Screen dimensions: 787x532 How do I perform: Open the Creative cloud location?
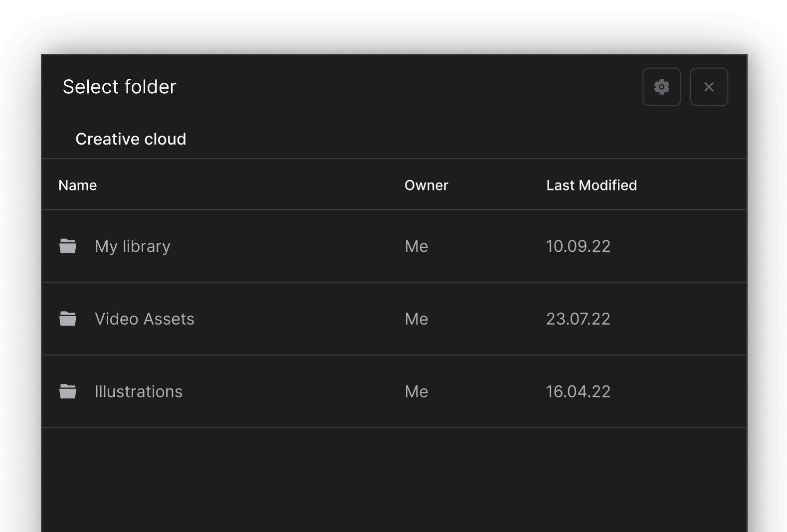coord(131,139)
